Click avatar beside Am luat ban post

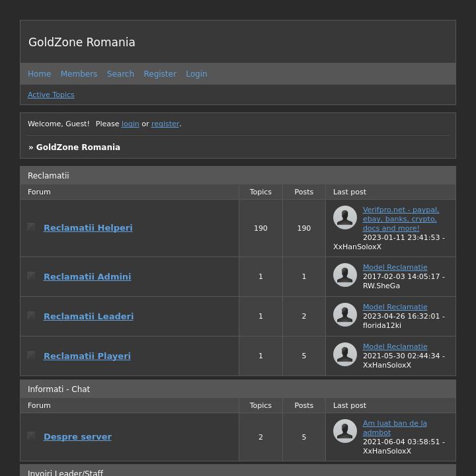(345, 431)
